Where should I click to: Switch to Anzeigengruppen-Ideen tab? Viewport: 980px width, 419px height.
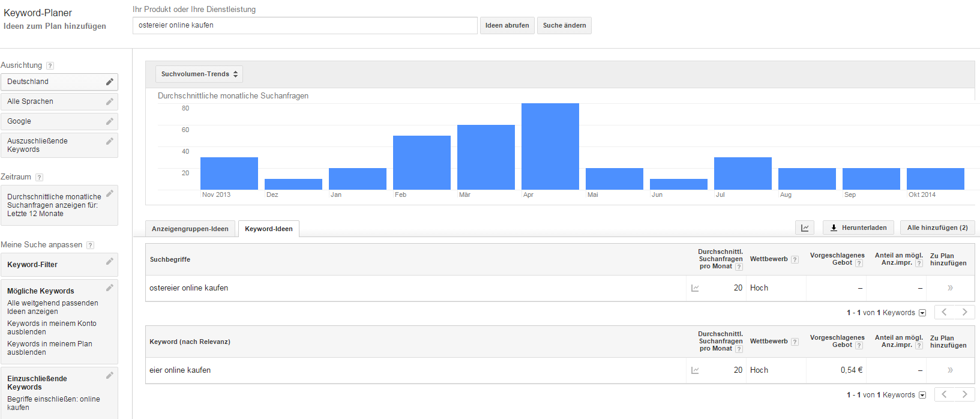190,229
